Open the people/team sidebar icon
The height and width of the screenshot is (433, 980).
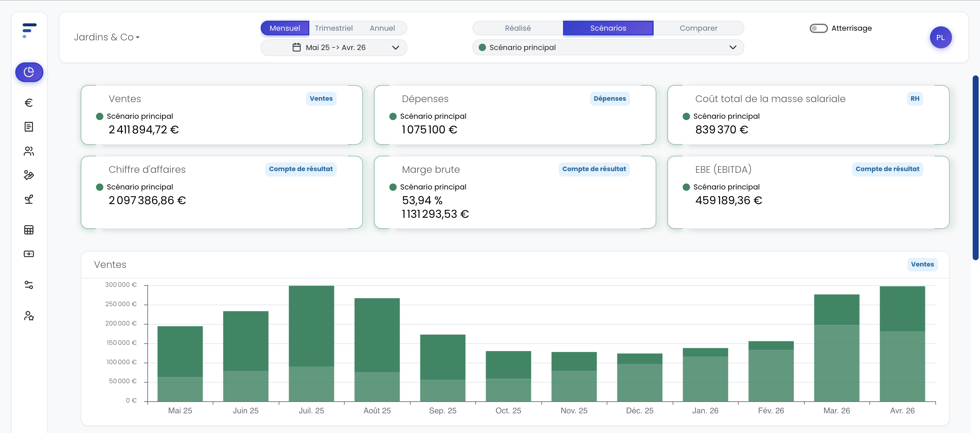pyautogui.click(x=29, y=151)
